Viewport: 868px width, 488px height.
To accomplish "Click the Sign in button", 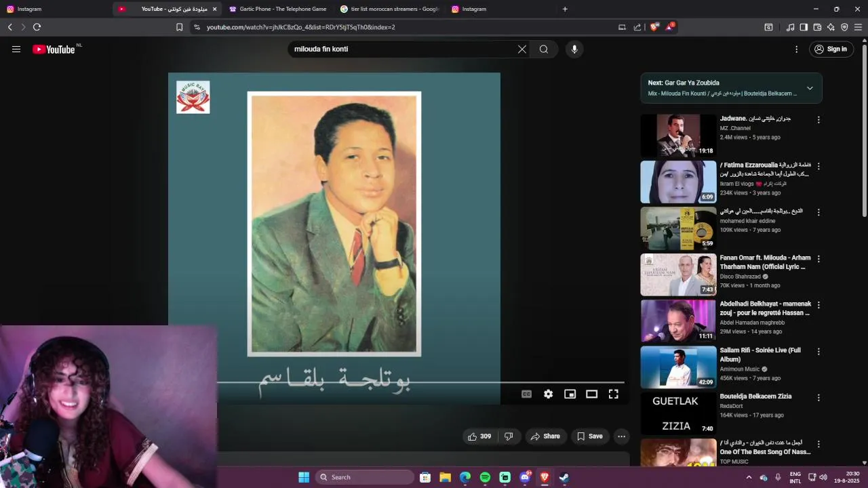I will click(831, 49).
